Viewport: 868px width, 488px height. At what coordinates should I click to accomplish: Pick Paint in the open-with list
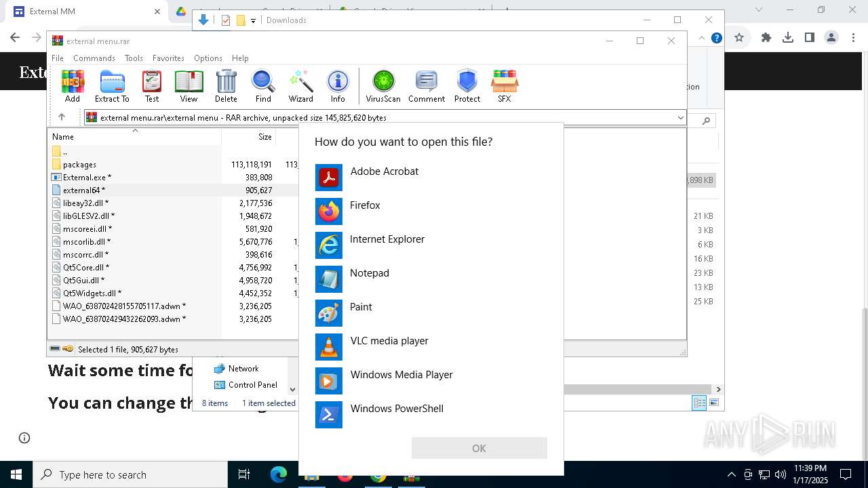431,313
